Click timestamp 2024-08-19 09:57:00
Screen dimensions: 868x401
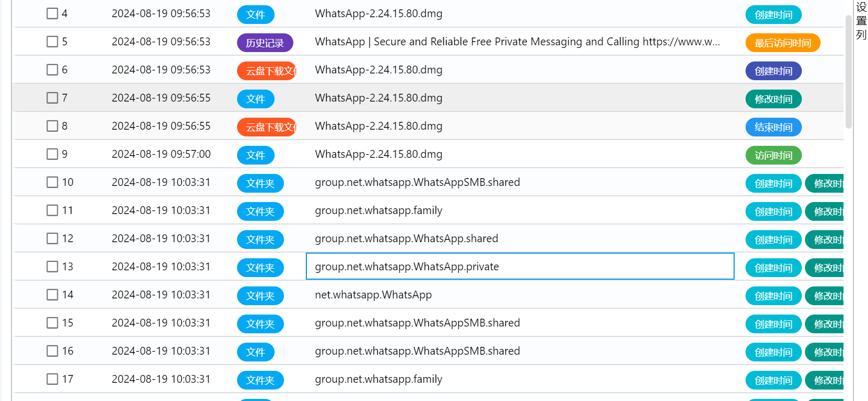coord(161,154)
